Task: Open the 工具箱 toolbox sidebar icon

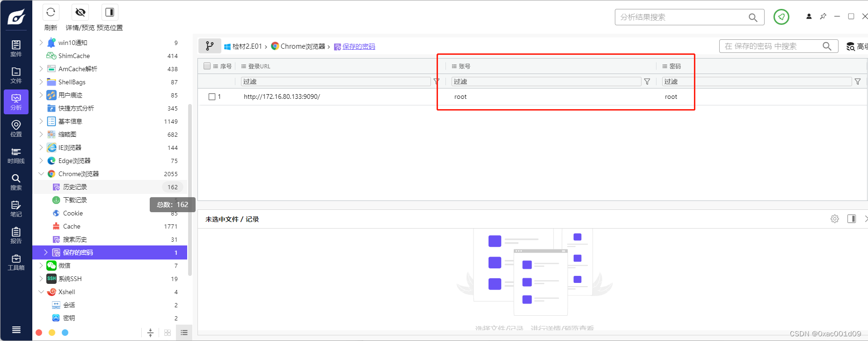Action: click(x=16, y=262)
